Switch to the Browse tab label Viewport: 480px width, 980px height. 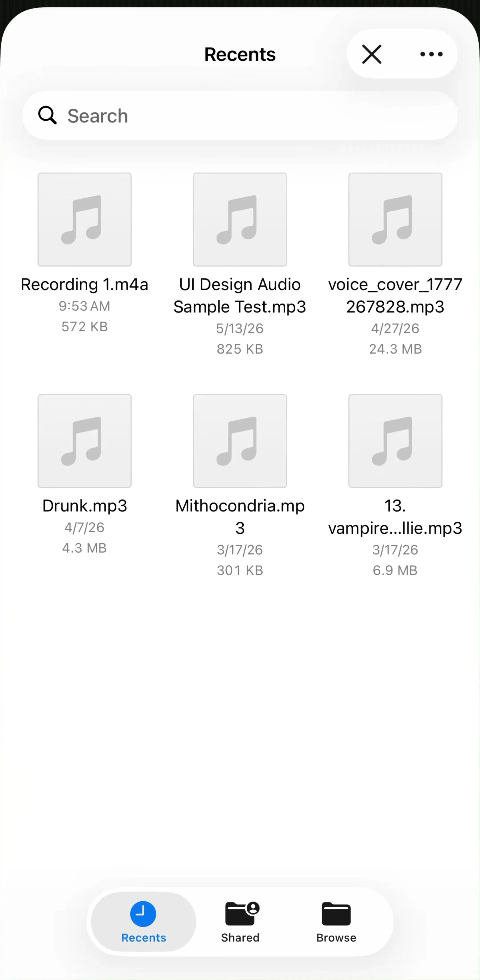point(336,938)
